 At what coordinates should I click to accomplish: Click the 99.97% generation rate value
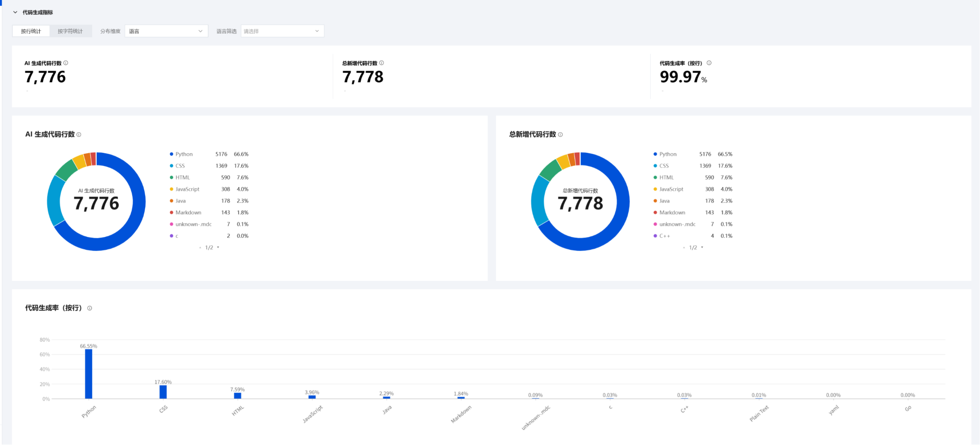pyautogui.click(x=683, y=77)
